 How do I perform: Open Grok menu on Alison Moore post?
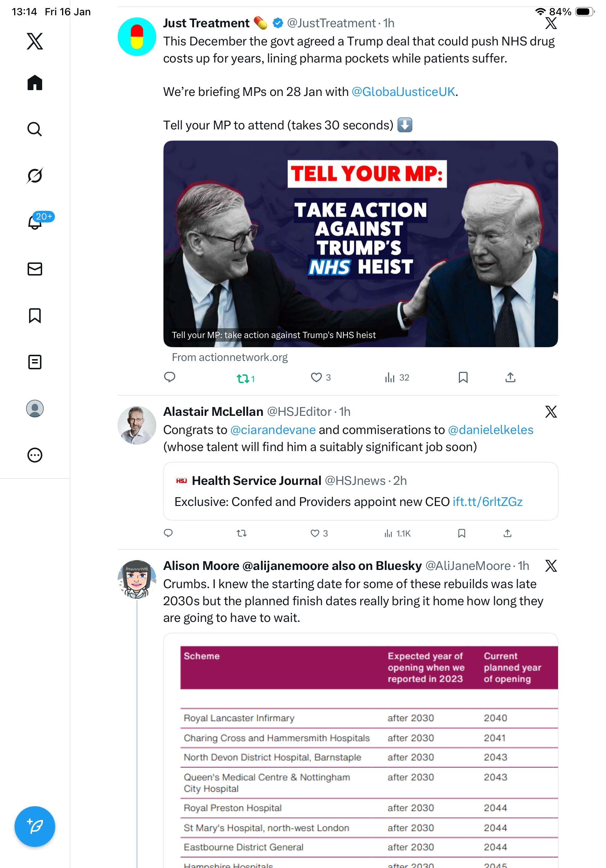(551, 566)
